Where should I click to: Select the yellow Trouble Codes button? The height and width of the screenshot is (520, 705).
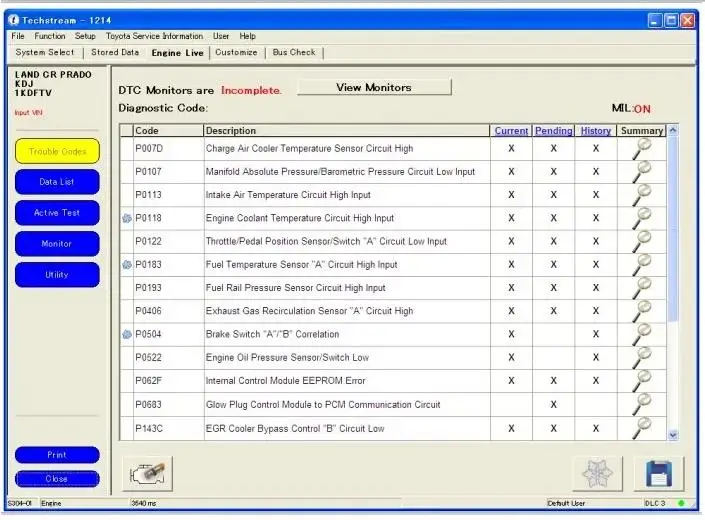[57, 151]
